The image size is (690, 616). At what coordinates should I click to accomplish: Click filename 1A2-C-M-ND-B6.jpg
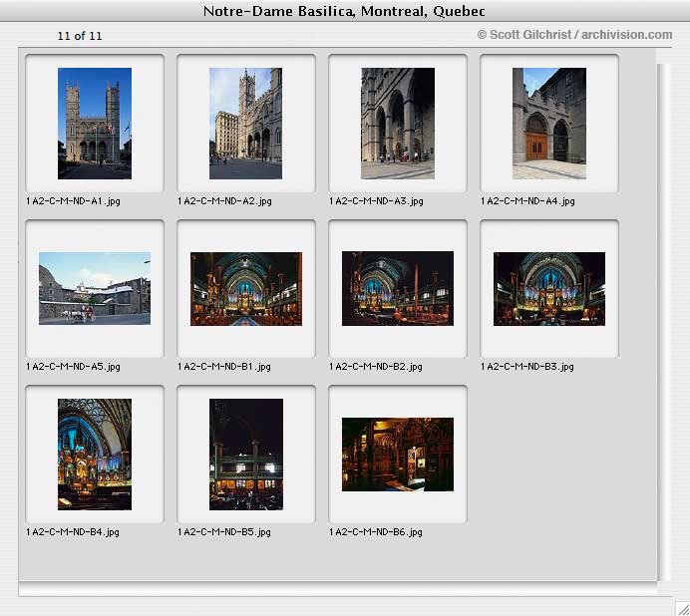click(x=376, y=532)
